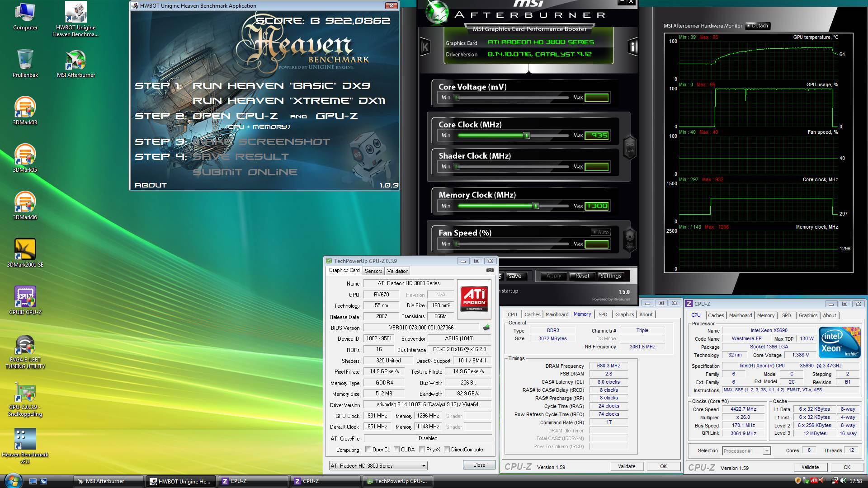Toggle Auto fan speed in Afterburner

pos(601,232)
